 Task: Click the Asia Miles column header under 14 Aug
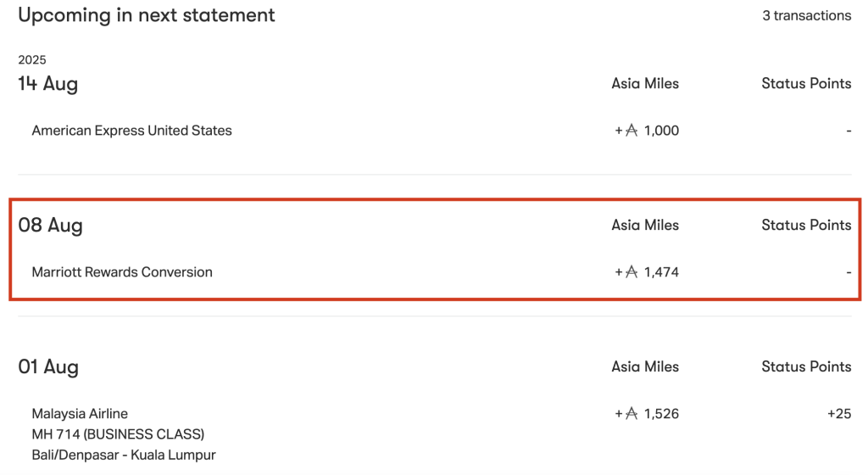point(645,84)
